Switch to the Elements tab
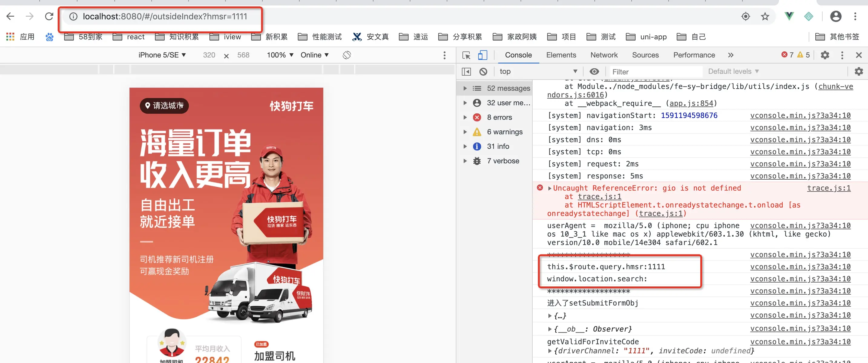 [x=561, y=55]
